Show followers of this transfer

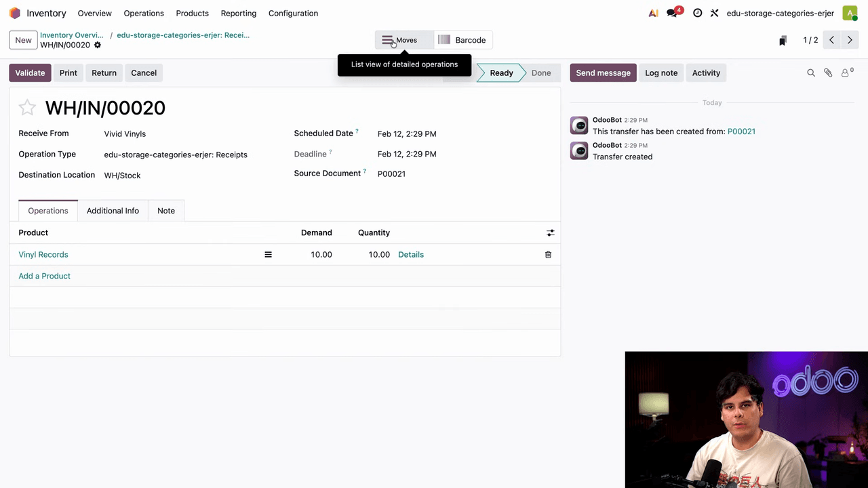846,73
